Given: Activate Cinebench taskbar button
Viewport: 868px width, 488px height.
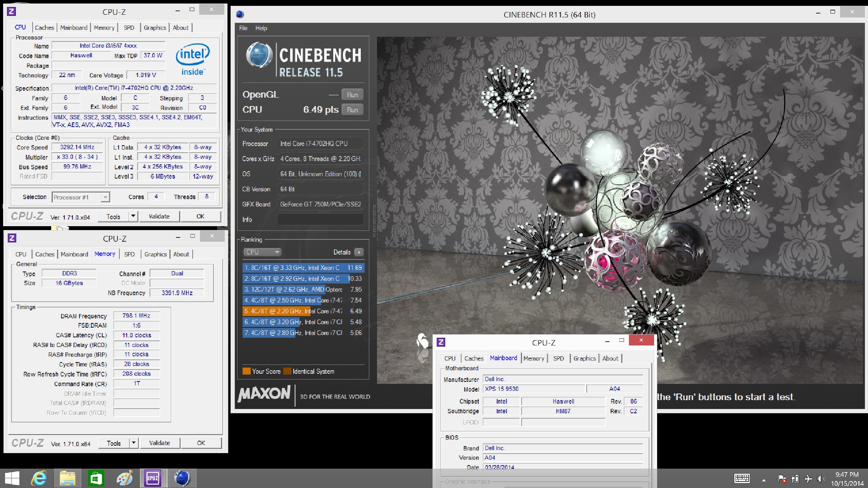Looking at the screenshot, I should 182,478.
